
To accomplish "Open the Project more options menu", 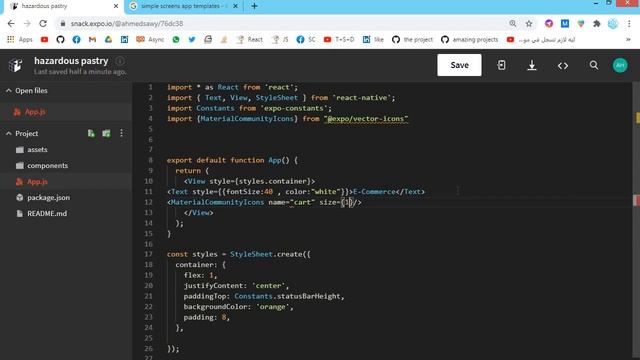I will pyautogui.click(x=121, y=133).
